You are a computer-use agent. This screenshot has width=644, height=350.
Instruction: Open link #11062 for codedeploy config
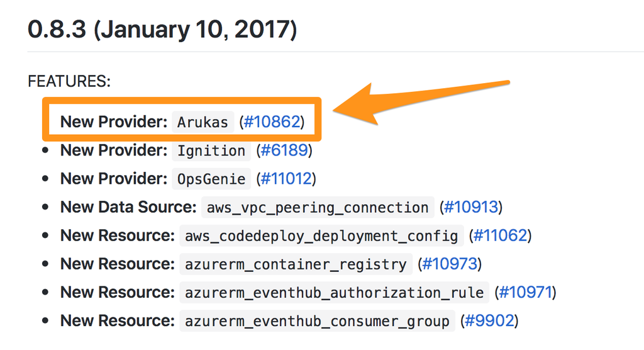pyautogui.click(x=501, y=236)
